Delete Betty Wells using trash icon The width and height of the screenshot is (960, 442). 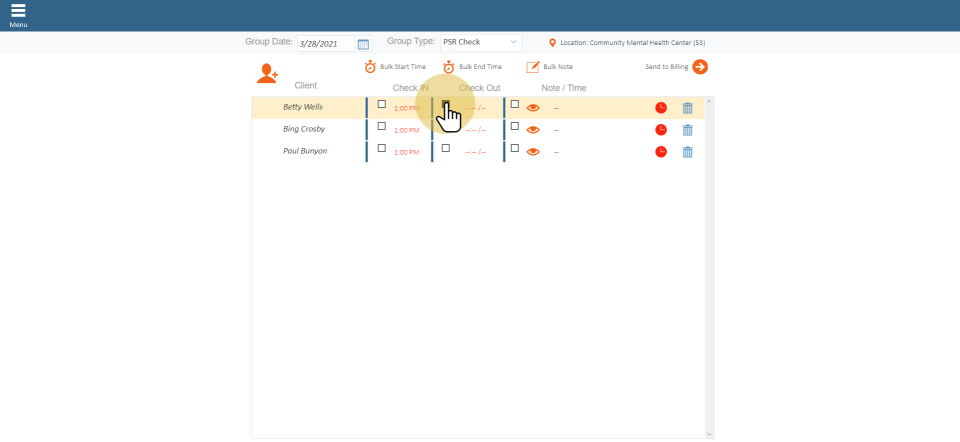(x=687, y=108)
